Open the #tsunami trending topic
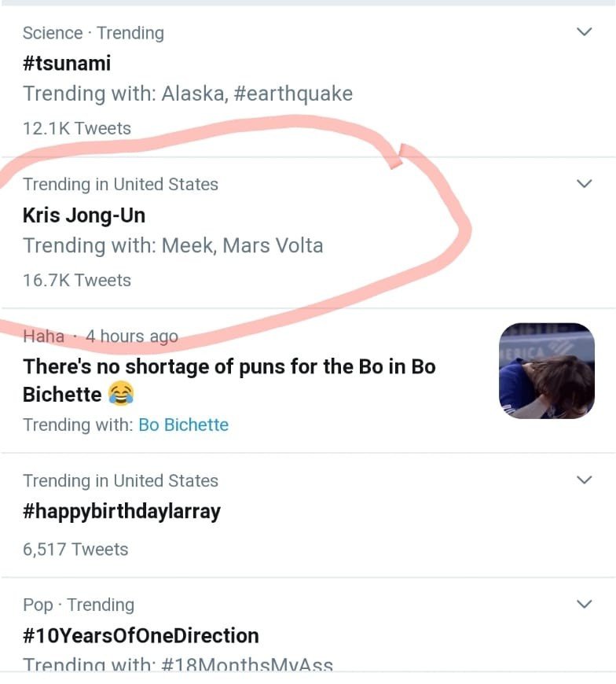This screenshot has width=616, height=684. pos(67,63)
